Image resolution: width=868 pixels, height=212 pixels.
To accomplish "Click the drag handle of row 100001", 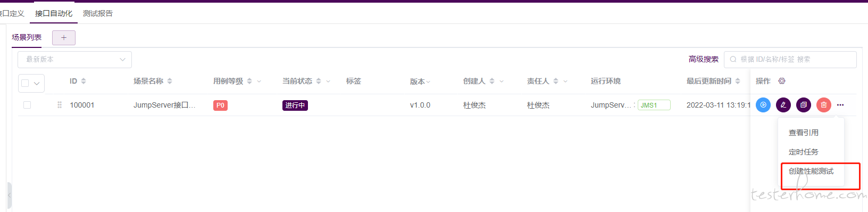I will (59, 105).
